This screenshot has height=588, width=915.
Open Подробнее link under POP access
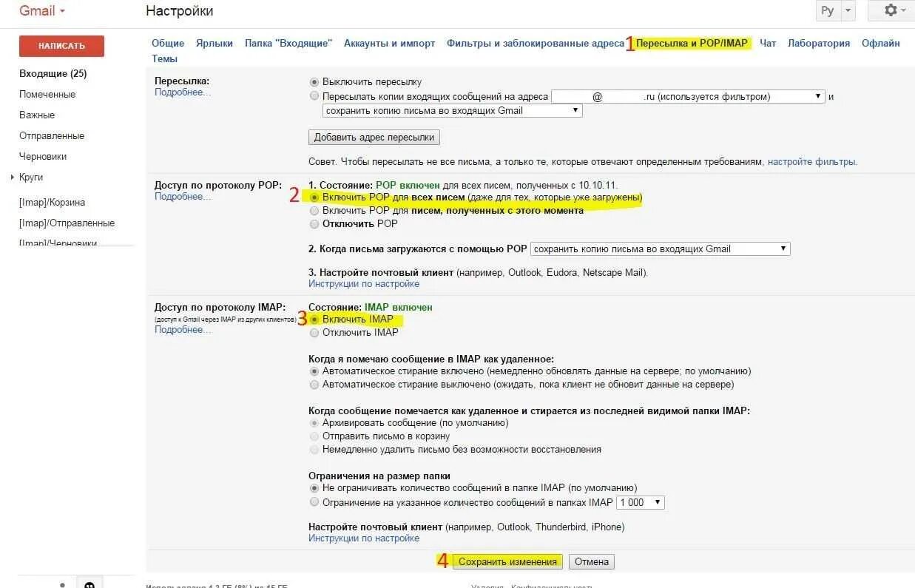tap(183, 197)
